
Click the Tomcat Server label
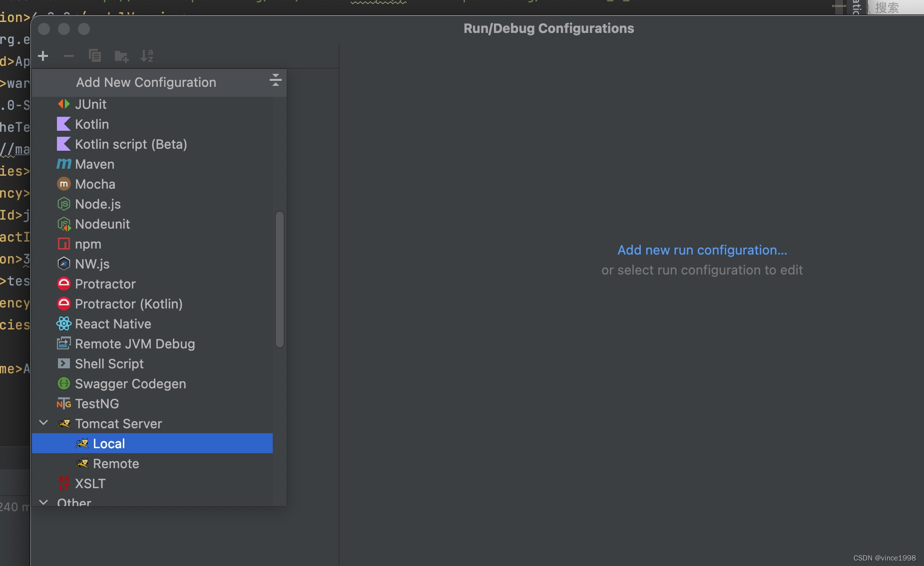coord(118,423)
